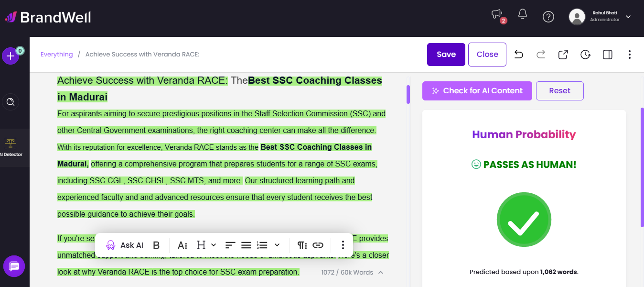Viewport: 644px width, 287px height.
Task: Expand the word count chevron
Action: pyautogui.click(x=381, y=272)
